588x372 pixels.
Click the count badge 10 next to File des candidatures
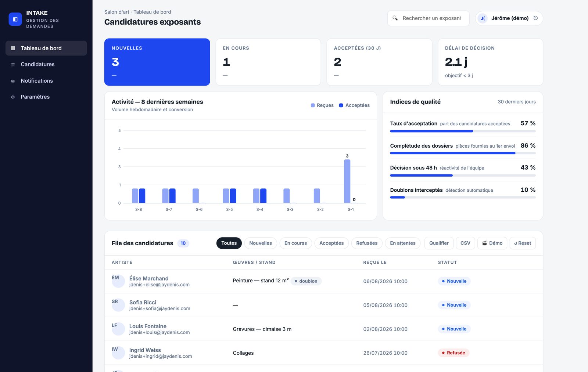coord(183,243)
